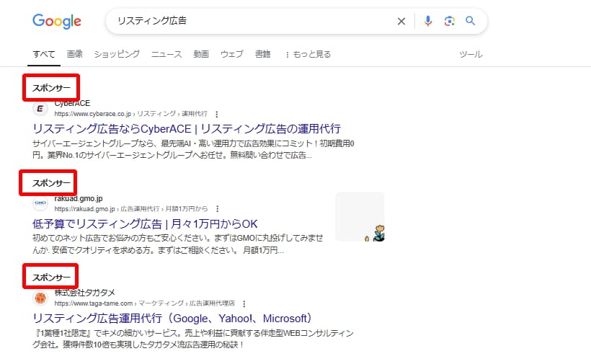Screen dimensions: 591x364
Task: Open Google Lens image search icon
Action: click(x=449, y=21)
